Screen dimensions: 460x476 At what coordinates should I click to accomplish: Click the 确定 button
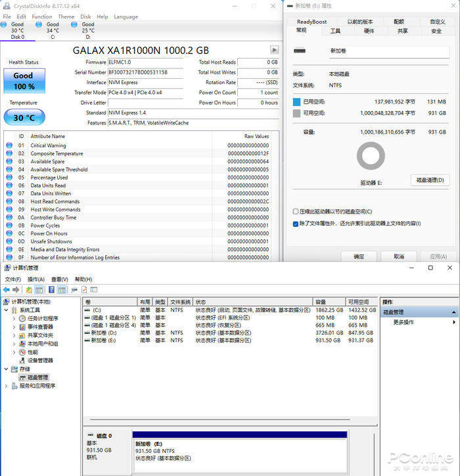[x=359, y=256]
